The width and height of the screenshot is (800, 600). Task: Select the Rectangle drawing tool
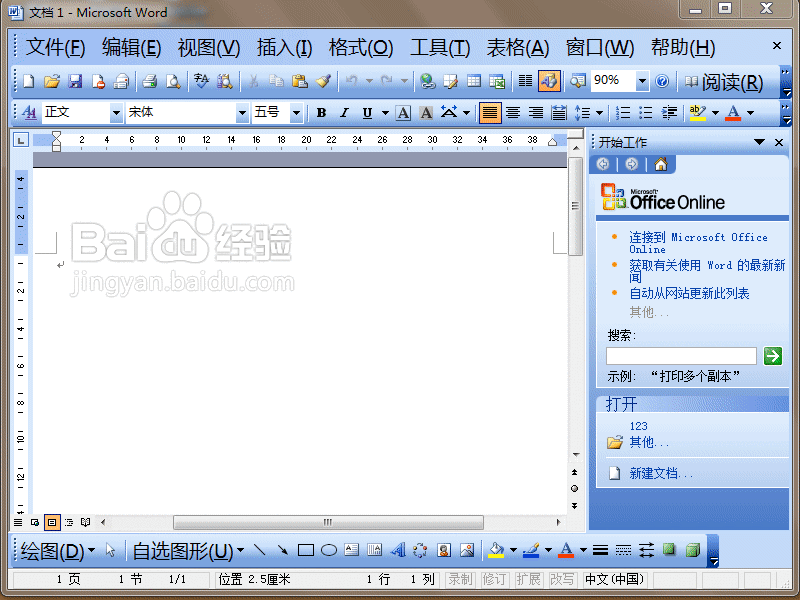[x=306, y=550]
